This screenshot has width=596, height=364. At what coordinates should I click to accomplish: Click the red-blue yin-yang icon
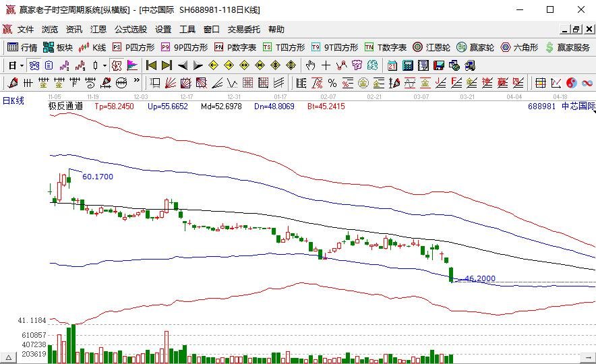pos(571,82)
